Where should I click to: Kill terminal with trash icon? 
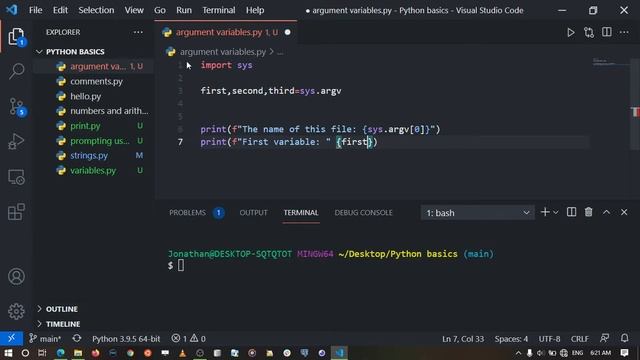(x=589, y=212)
